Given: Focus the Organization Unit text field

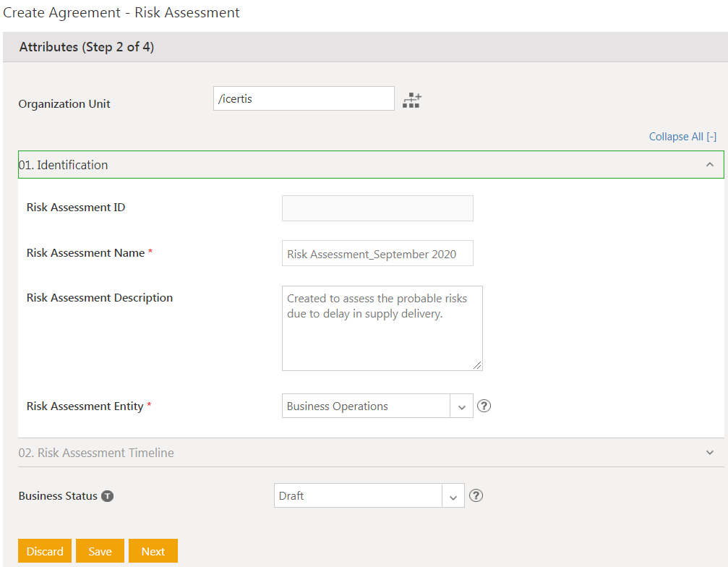Looking at the screenshot, I should point(304,99).
